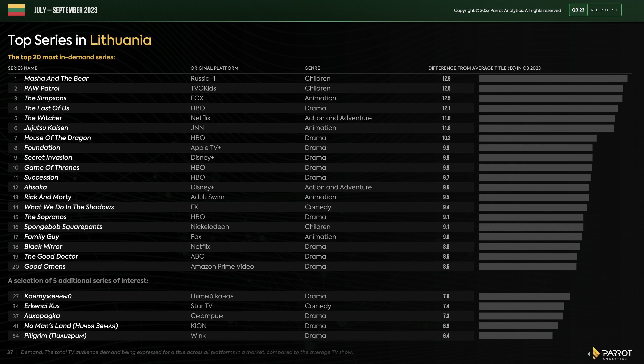Viewport: 644px width, 364px height.
Task: Click the Piligrim demand bar
Action: point(516,336)
